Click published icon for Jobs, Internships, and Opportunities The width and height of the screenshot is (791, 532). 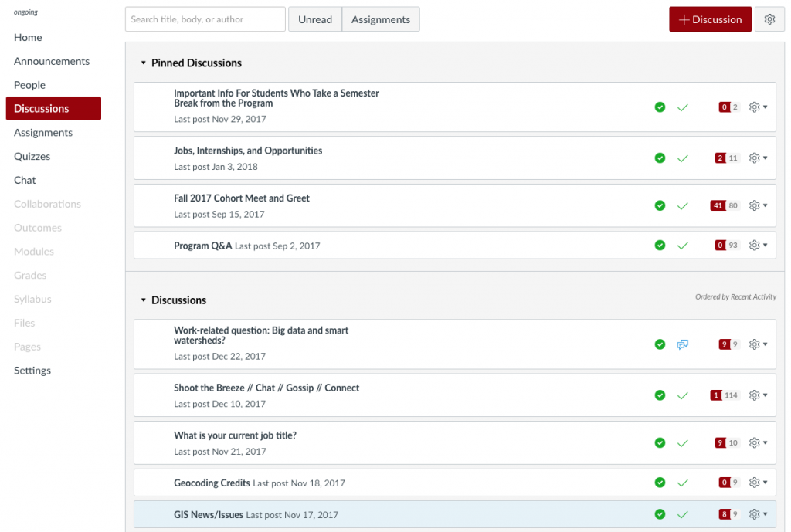point(660,158)
